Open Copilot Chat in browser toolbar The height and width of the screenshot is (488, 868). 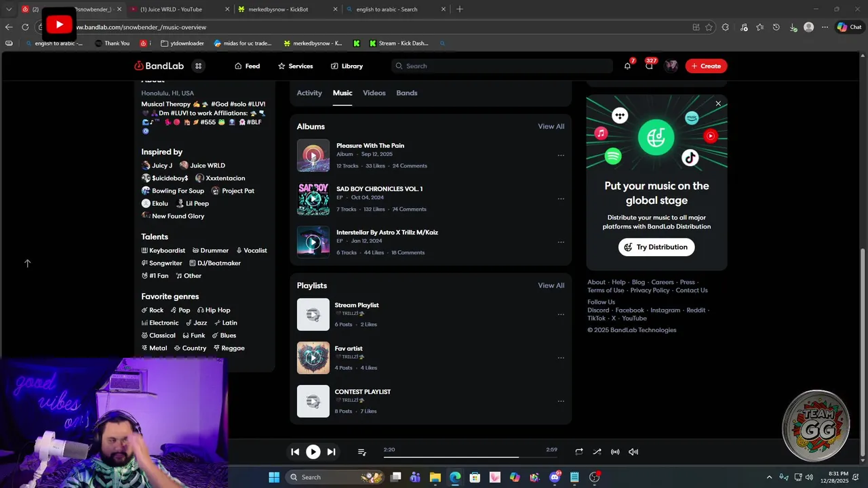(x=849, y=27)
